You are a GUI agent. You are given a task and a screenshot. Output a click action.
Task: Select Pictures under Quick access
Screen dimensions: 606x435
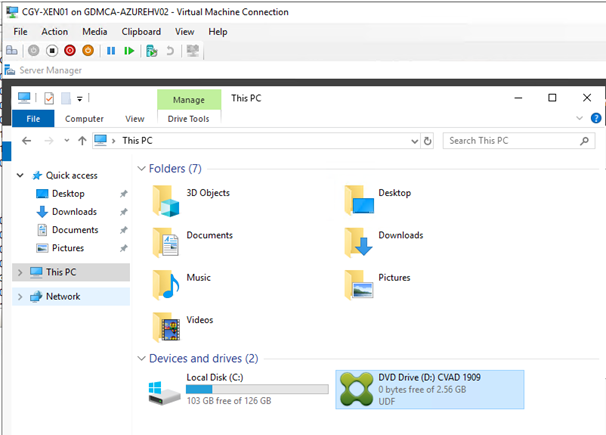68,248
